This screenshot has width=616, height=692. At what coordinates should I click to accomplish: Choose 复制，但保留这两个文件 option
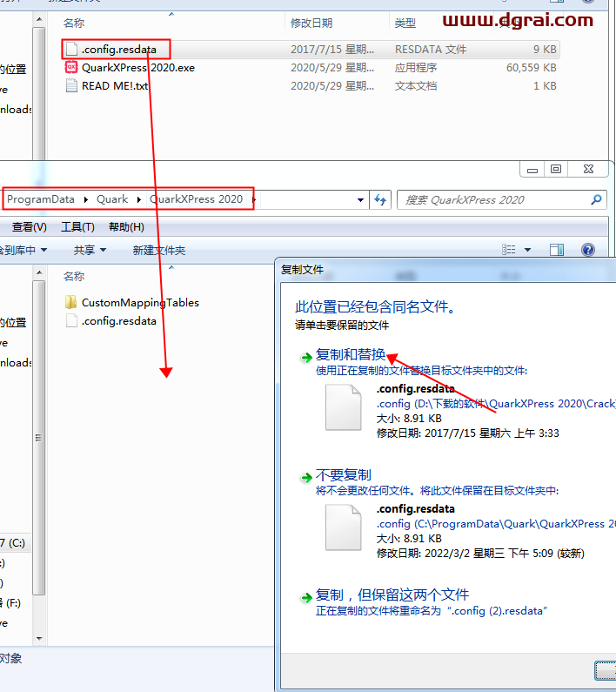[392, 595]
